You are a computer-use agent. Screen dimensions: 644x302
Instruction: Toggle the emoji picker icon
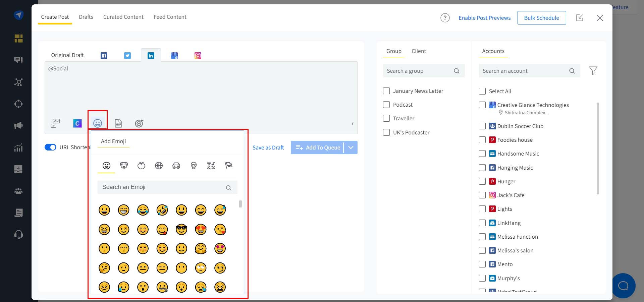(98, 123)
